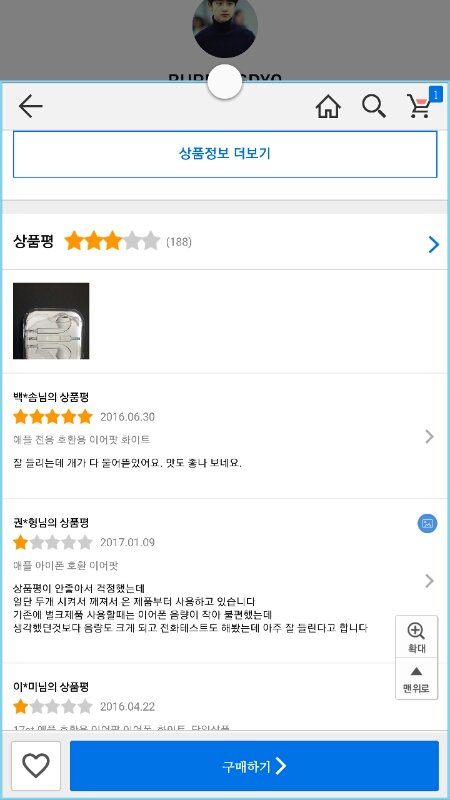Viewport: 450px width, 800px height.
Task: Expand 권*형 review with gray chevron
Action: point(430,581)
